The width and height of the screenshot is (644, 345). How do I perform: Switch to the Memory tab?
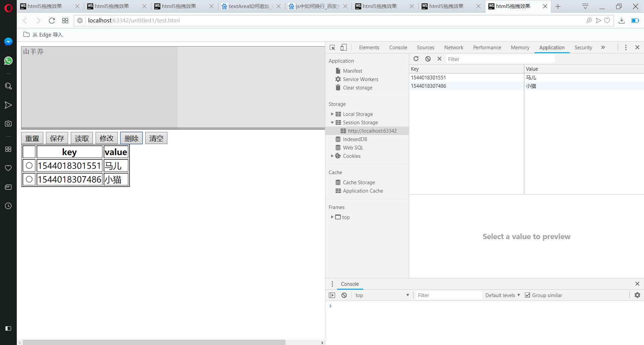(520, 48)
